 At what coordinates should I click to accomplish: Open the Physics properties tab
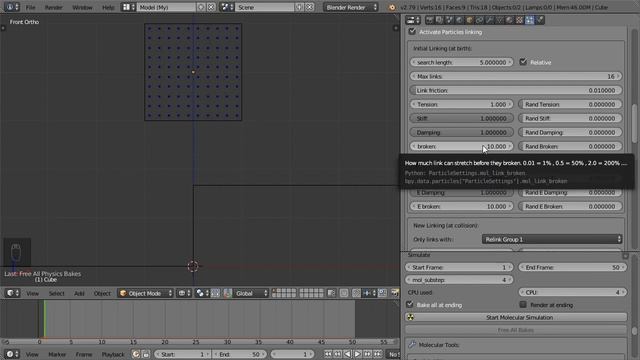pyautogui.click(x=540, y=20)
